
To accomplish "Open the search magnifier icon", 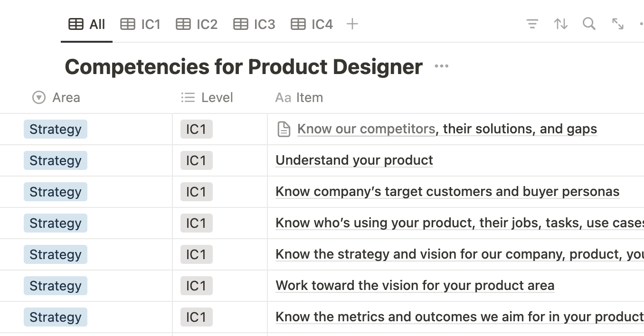I will (x=589, y=24).
